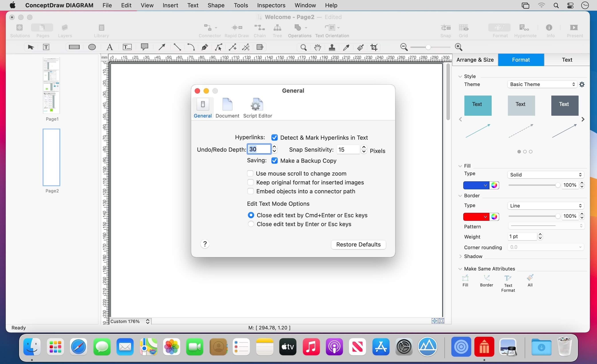Uncheck Make a Backup Copy

tap(274, 160)
